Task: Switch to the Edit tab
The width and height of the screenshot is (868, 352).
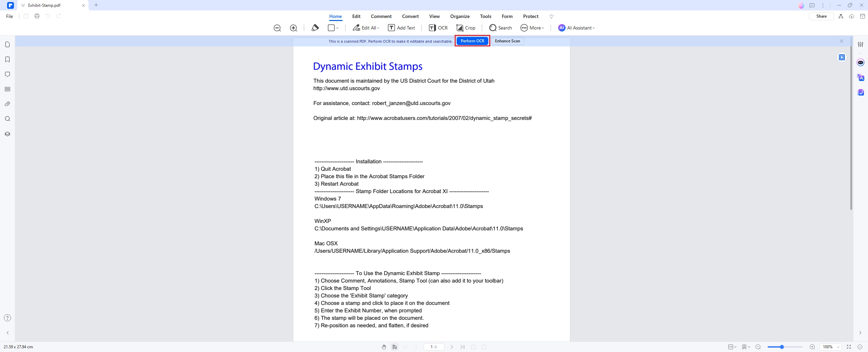Action: (x=356, y=16)
